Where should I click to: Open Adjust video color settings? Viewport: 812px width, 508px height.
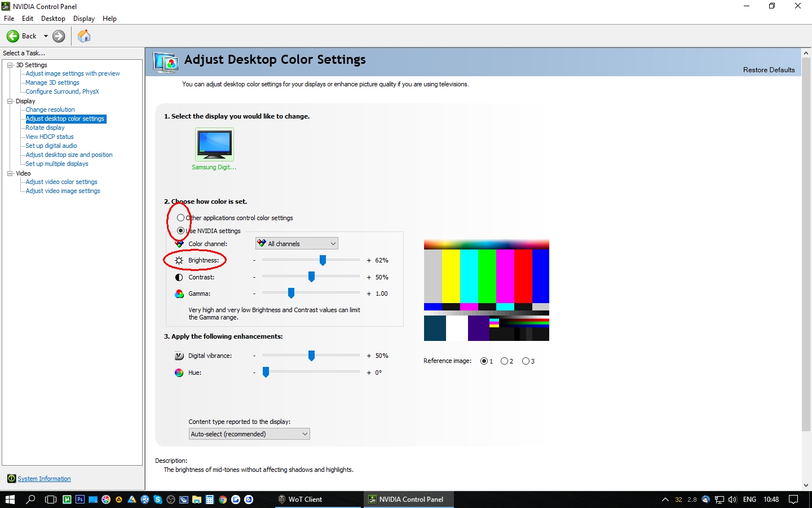tap(61, 182)
